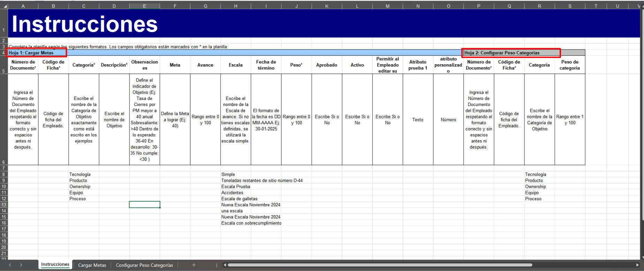Click the 'Escala de galletas' cell
The image size is (644, 271).
tap(239, 199)
